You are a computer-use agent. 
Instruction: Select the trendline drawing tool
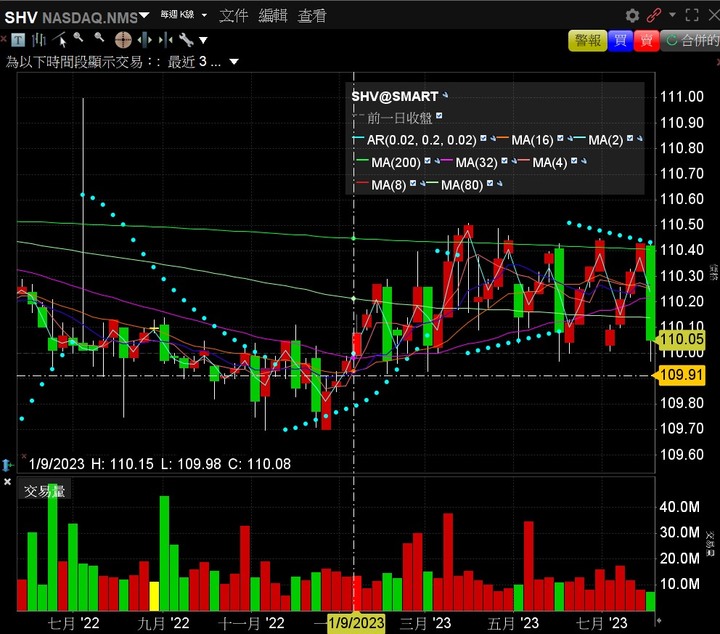pos(60,40)
